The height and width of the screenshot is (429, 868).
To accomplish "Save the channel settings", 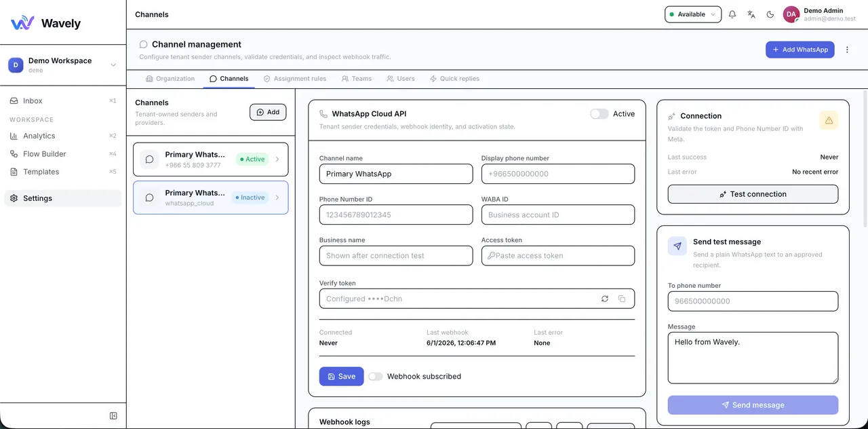I will [341, 376].
